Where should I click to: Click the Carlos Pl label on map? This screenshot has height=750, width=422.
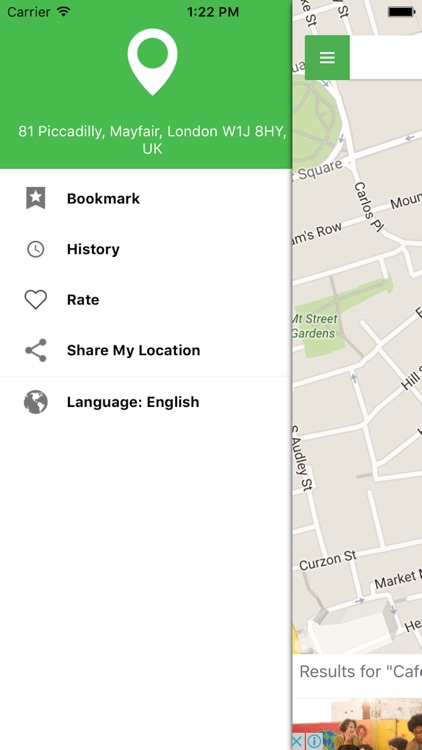coord(368,207)
